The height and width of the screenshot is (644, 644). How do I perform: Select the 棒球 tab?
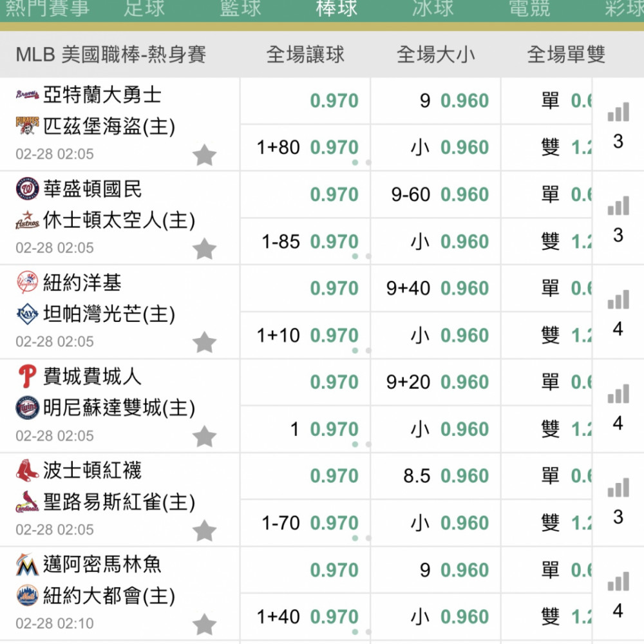336,8
